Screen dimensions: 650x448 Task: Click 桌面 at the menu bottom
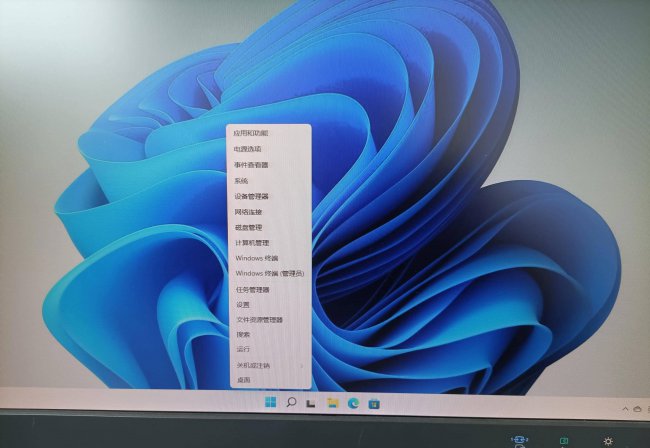click(x=271, y=380)
